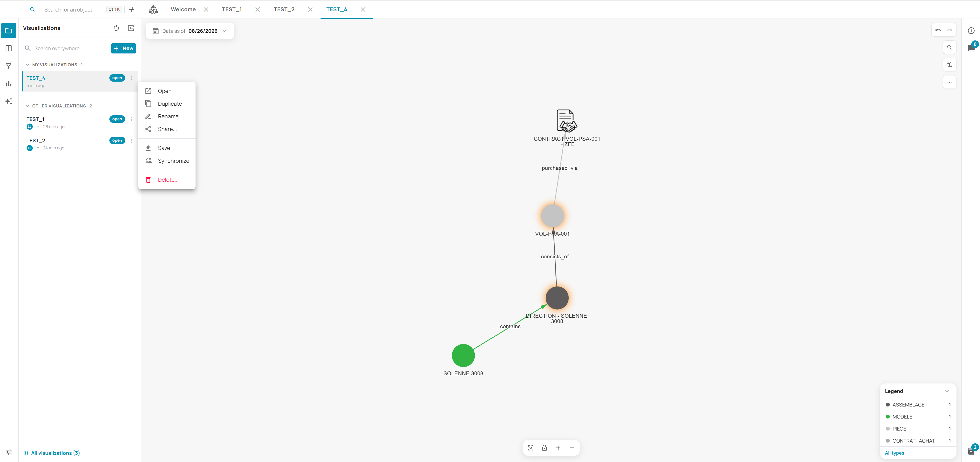980x462 pixels.
Task: Click All types link in Legend
Action: (894, 453)
